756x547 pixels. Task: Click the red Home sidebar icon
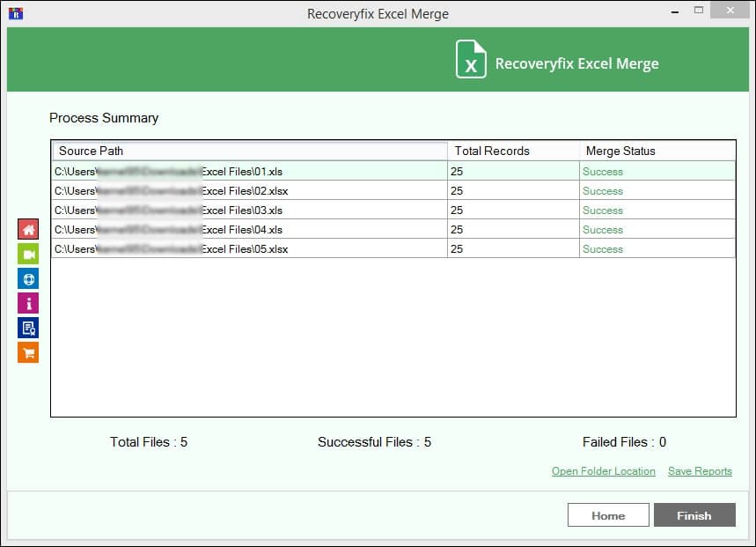28,229
